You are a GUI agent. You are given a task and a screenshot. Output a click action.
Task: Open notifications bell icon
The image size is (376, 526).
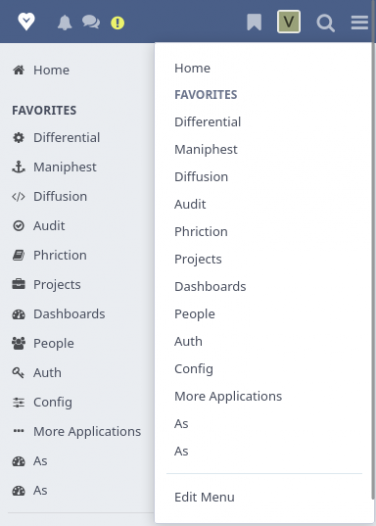[x=65, y=22]
